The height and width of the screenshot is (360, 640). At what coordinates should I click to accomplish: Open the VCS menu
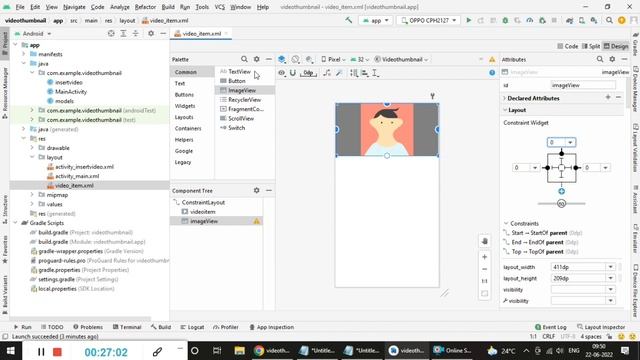pos(220,7)
